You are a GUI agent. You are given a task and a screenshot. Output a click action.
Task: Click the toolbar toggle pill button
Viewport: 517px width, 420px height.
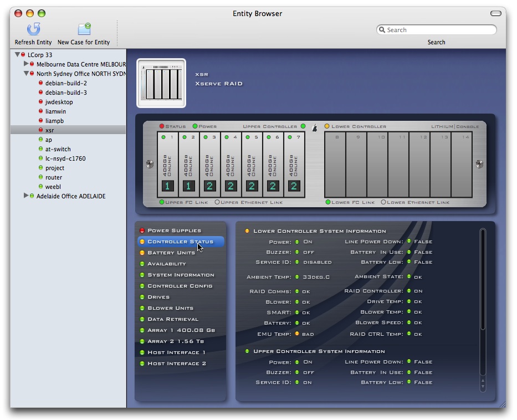pos(495,13)
